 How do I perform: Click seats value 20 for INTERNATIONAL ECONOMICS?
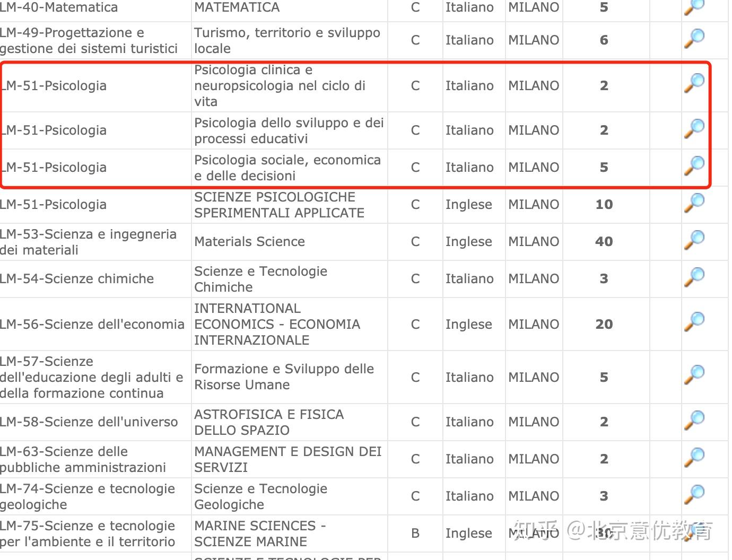[x=604, y=324]
